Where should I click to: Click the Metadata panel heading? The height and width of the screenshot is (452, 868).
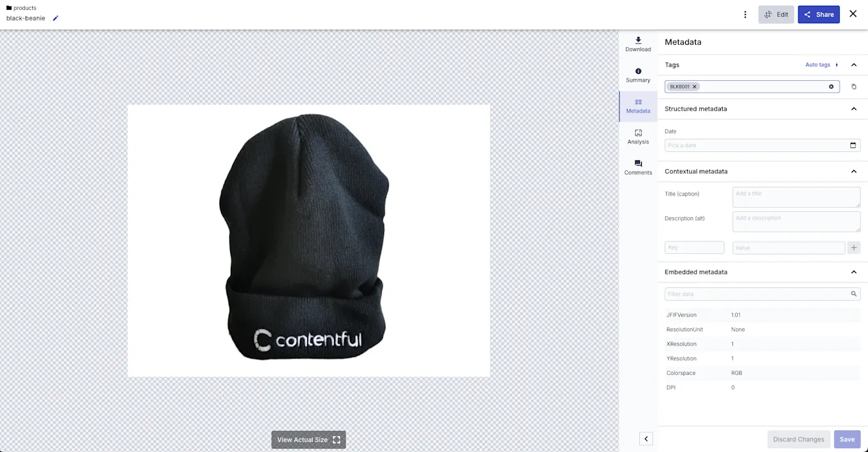pyautogui.click(x=683, y=42)
